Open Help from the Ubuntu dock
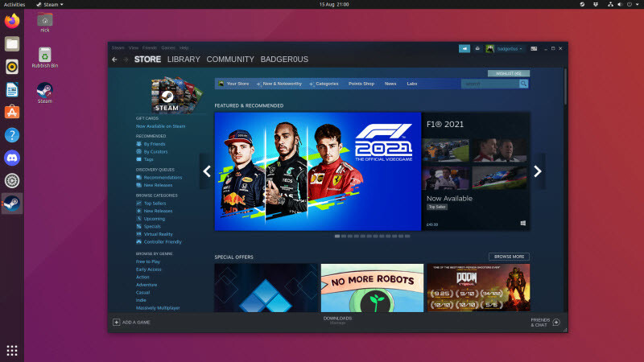Viewport: 644px width, 362px height. tap(12, 135)
